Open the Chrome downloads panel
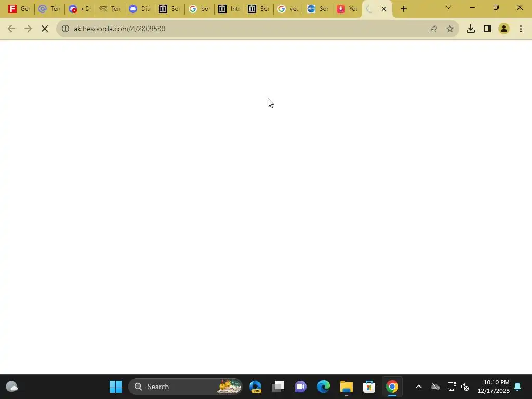Viewport: 532px width, 399px height. click(x=471, y=29)
